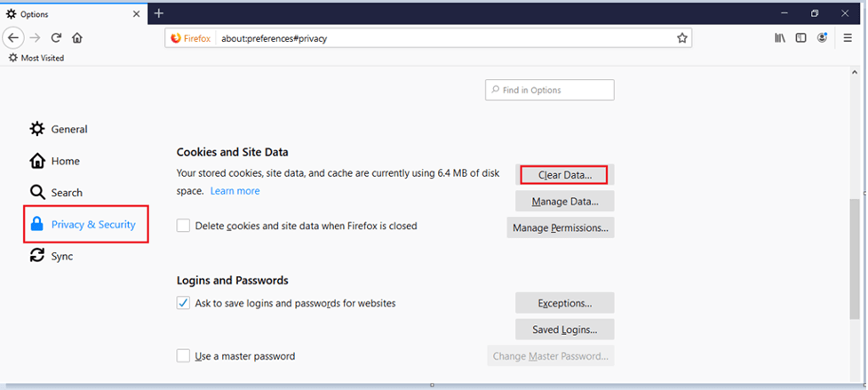868x390 pixels.
Task: Open a new tab with plus button
Action: 159,13
